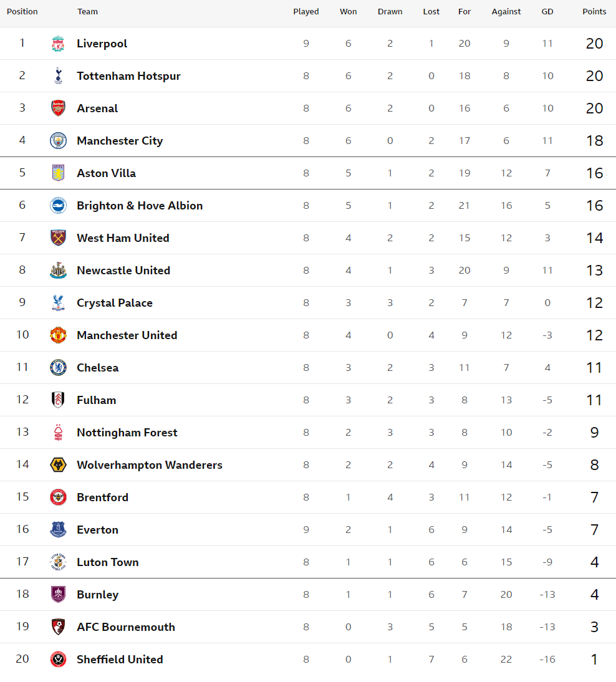Click the Manchester United devil crest

point(58,335)
